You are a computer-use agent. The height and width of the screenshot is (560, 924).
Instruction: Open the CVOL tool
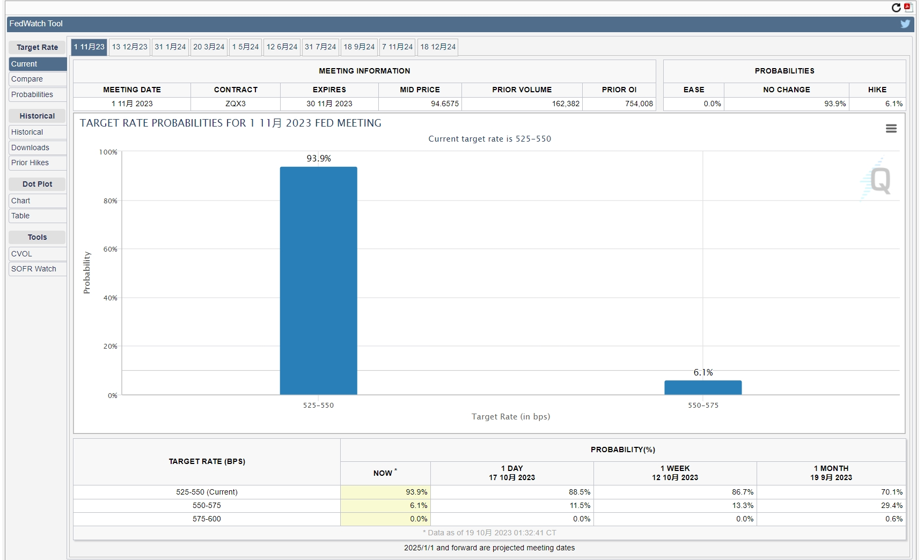click(38, 254)
